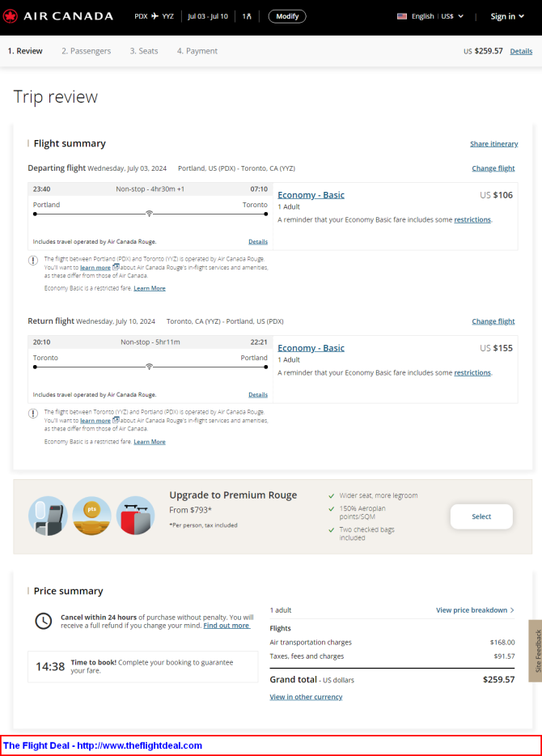Expand View price breakdown

click(x=475, y=610)
